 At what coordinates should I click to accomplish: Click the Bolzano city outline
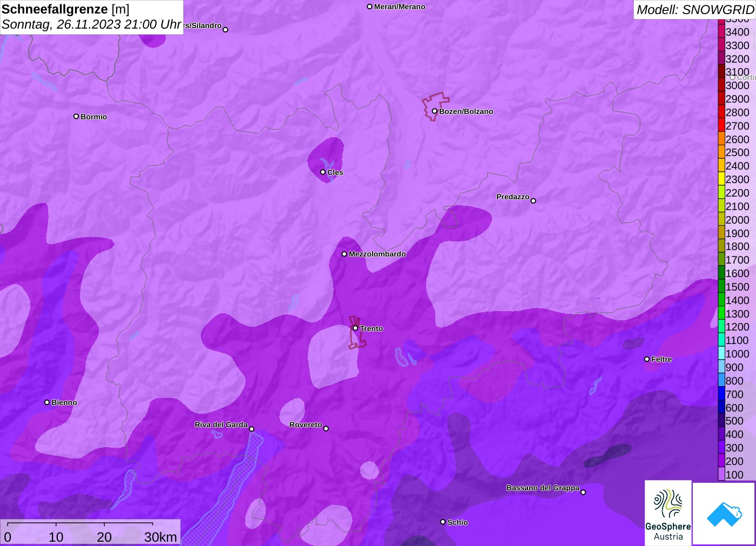(435, 106)
